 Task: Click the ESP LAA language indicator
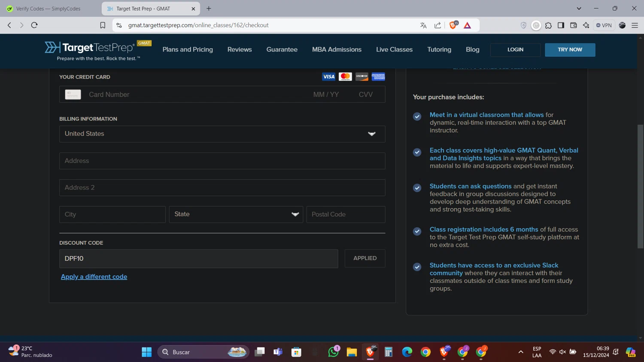pos(537,352)
